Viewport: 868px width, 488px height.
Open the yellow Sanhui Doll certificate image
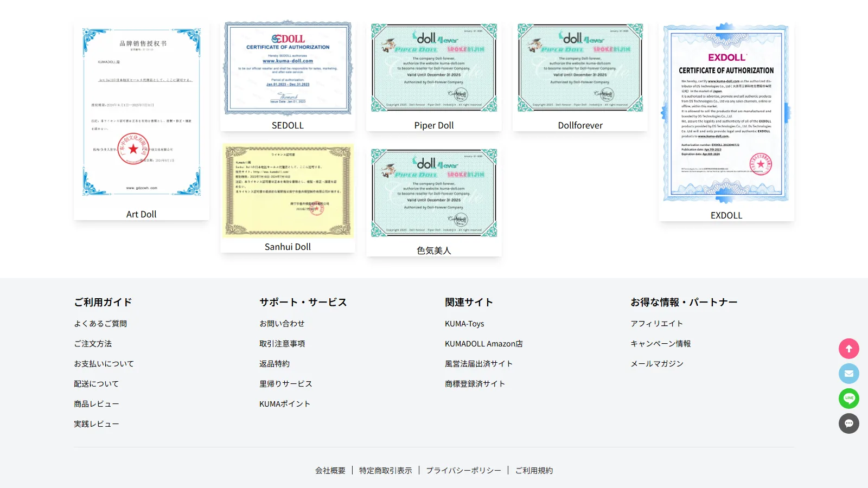pos(288,190)
